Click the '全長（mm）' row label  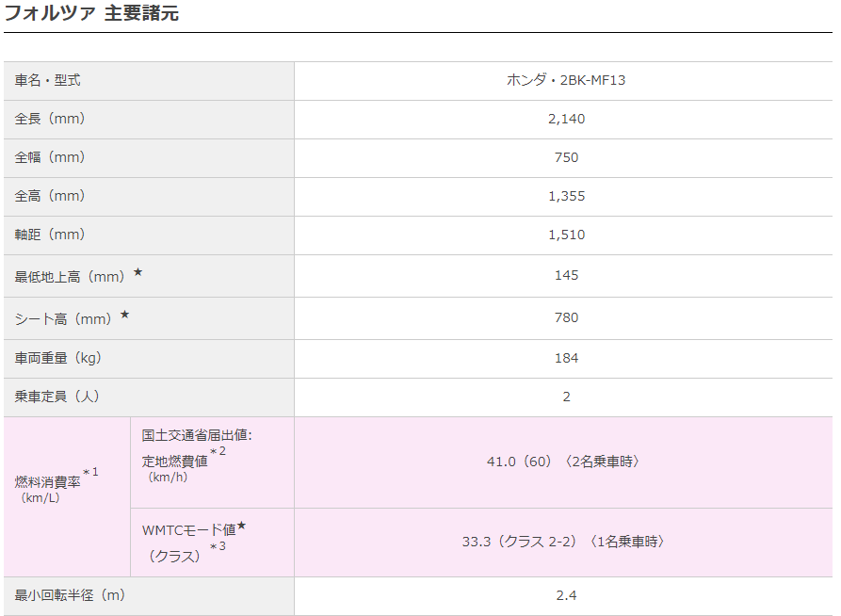coord(50,119)
